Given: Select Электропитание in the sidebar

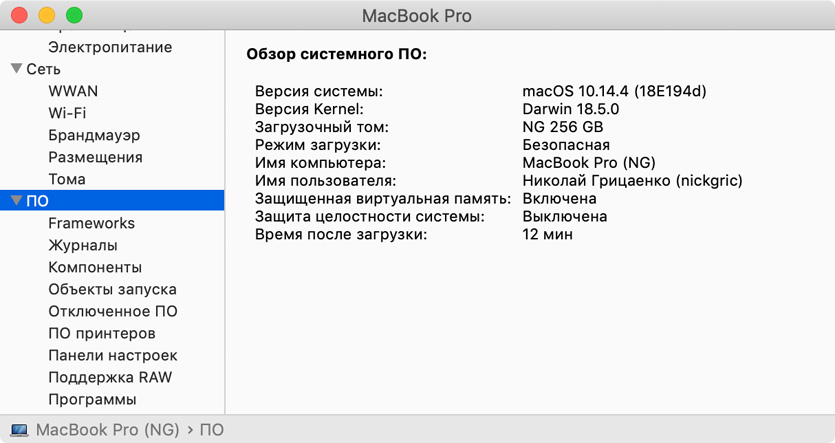Looking at the screenshot, I should click(110, 47).
